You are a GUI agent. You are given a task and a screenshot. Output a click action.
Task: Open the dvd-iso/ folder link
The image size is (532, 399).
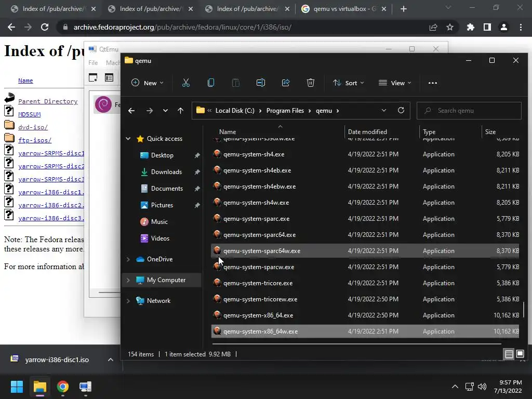coord(33,127)
